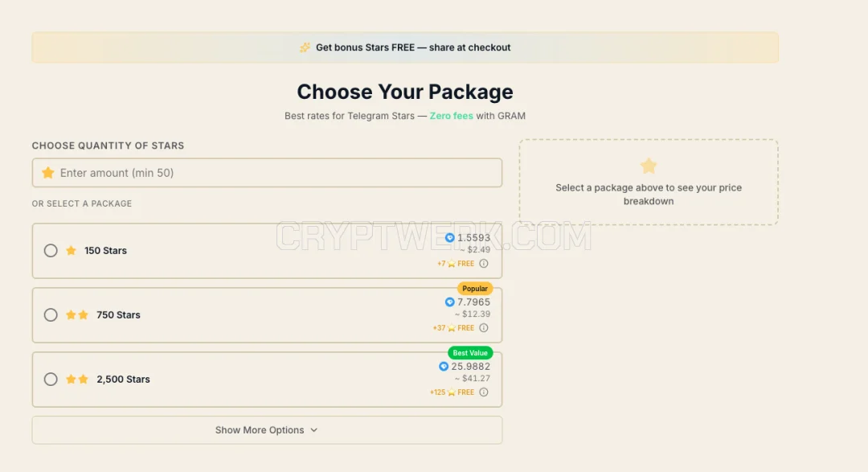Image resolution: width=868 pixels, height=472 pixels.
Task: Click the +125 FREE bonus label
Action: pos(452,392)
